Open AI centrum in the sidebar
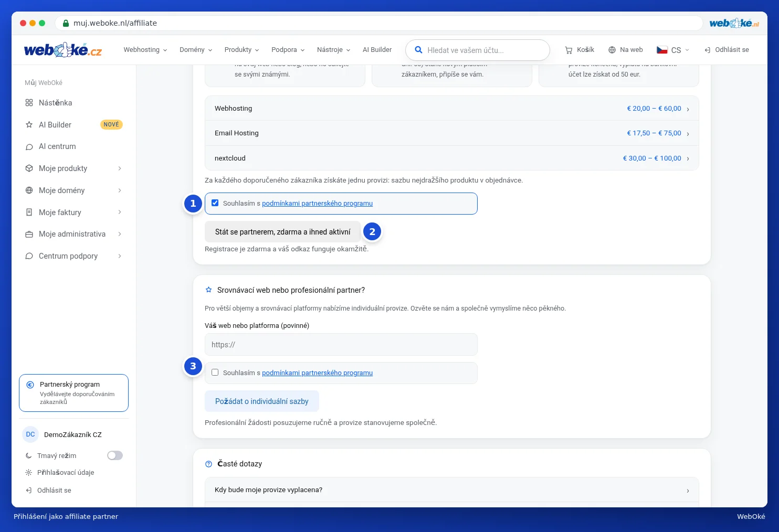This screenshot has width=779, height=532. 73,147
